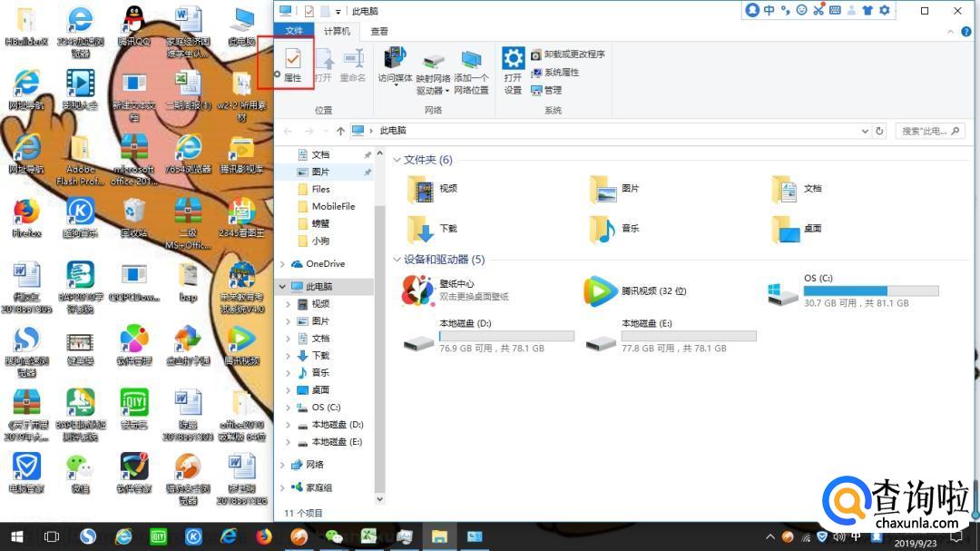Open the 下载 folder tile in 文件夹 group
The image size is (980, 551).
coord(433,229)
